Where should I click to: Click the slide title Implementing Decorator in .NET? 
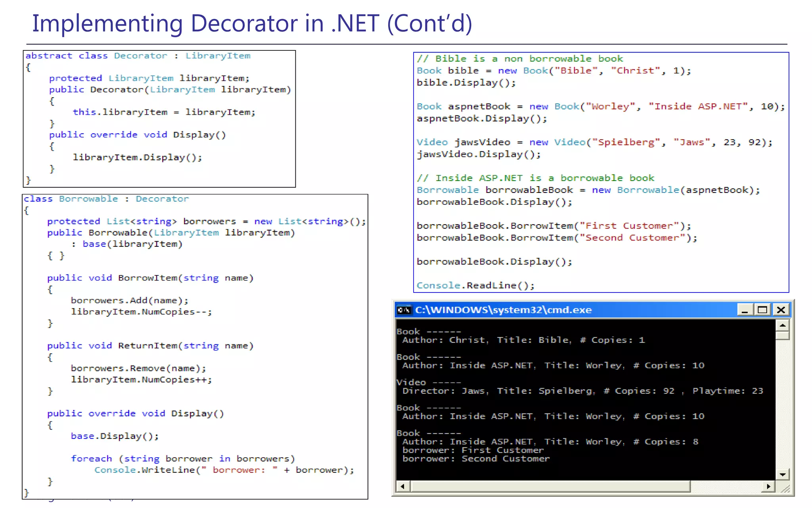252,23
